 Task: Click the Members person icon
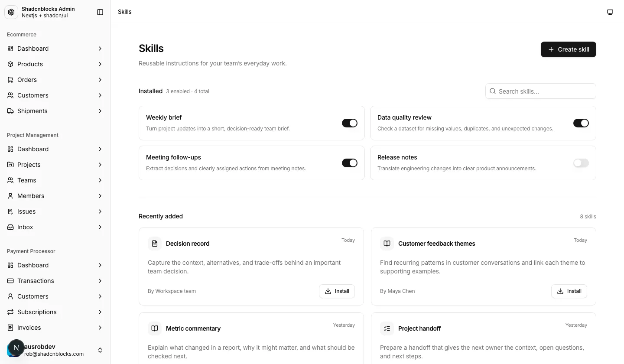(10, 196)
